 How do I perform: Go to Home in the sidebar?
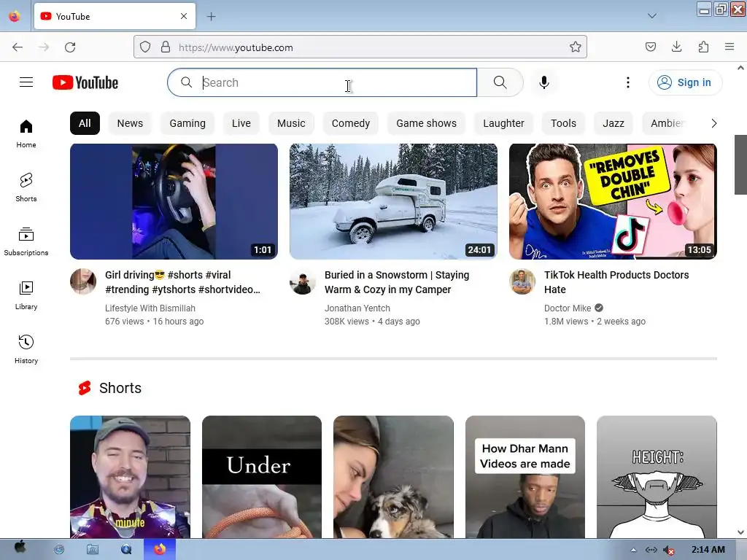(26, 134)
